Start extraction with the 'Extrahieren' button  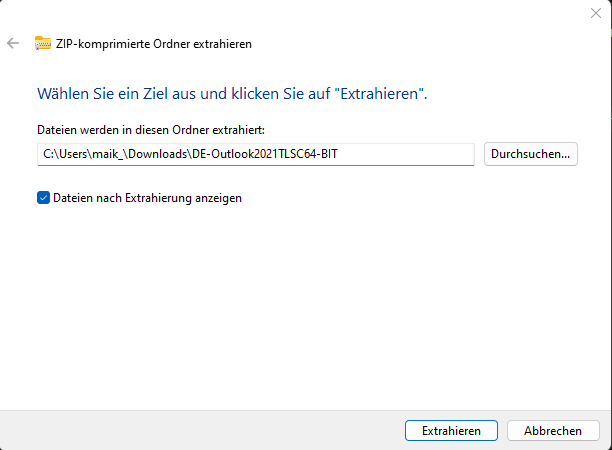click(451, 430)
